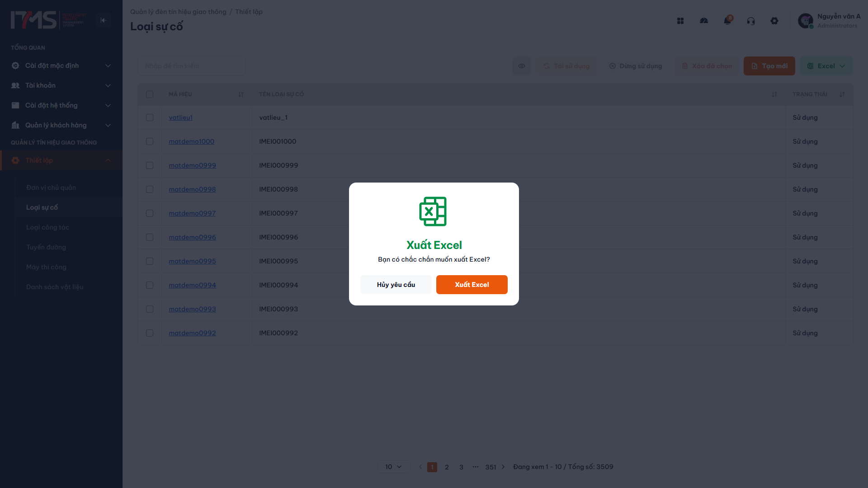The image size is (868, 488).
Task: Open the apps grid icon
Action: pos(680,21)
